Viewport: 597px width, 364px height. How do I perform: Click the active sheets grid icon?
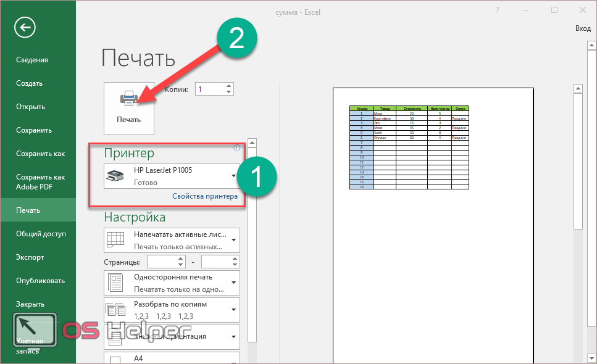[x=115, y=240]
